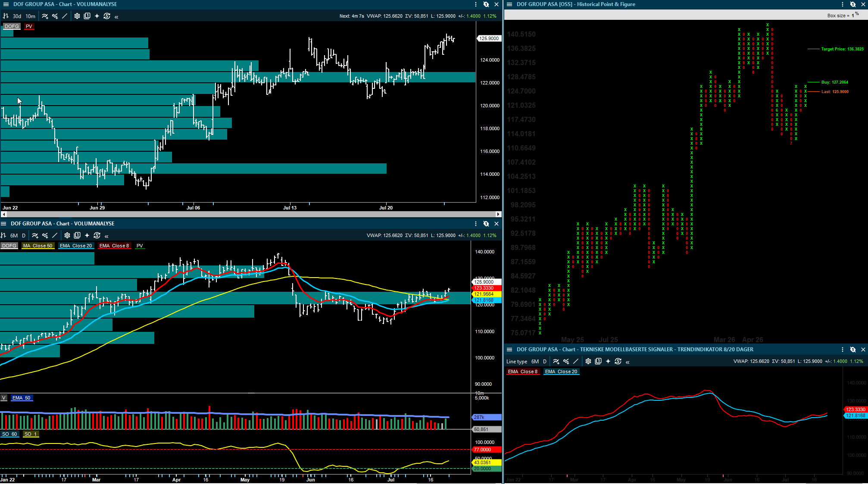Toggle EMA Close 8 in VOLUMANALYSE chart
This screenshot has height=484, width=868.
click(114, 246)
